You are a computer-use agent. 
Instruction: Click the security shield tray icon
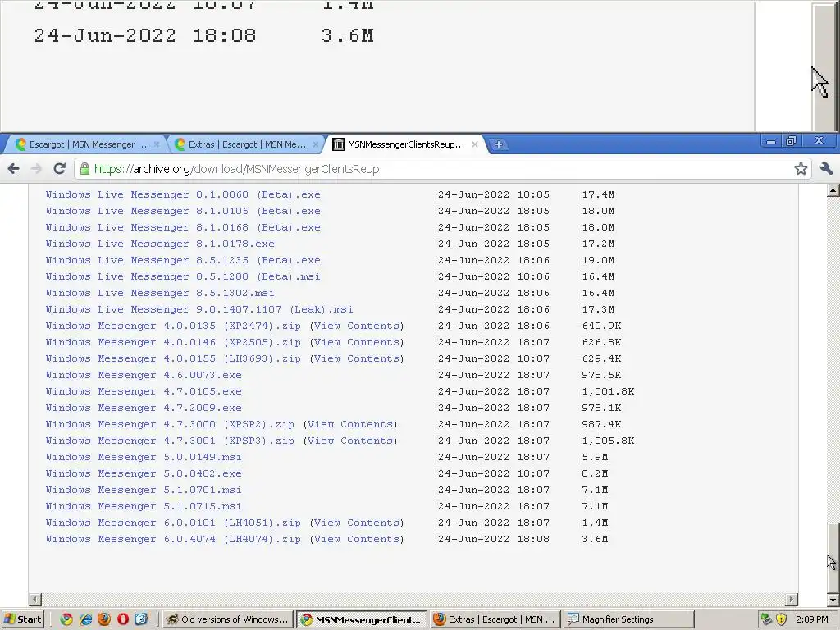click(x=781, y=619)
